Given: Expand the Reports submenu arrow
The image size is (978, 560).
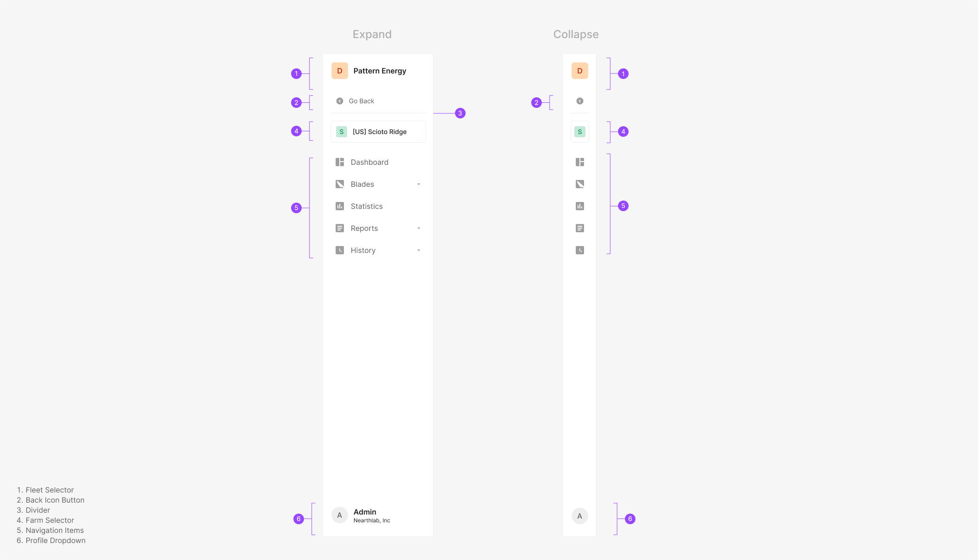Looking at the screenshot, I should 419,228.
